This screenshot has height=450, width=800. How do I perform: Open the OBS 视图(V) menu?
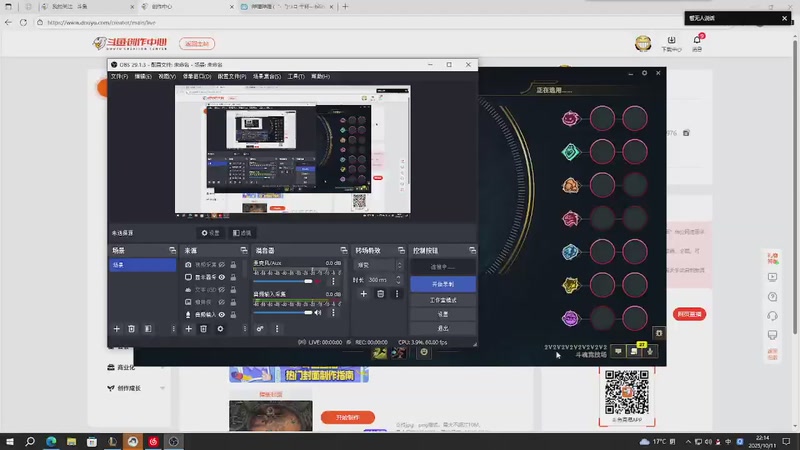[167, 77]
